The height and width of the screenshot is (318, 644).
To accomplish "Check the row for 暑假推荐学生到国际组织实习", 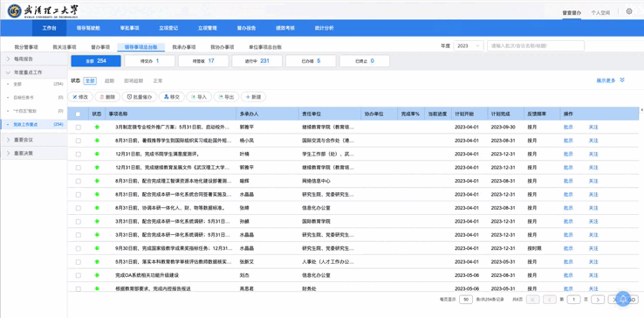I will (x=78, y=141).
